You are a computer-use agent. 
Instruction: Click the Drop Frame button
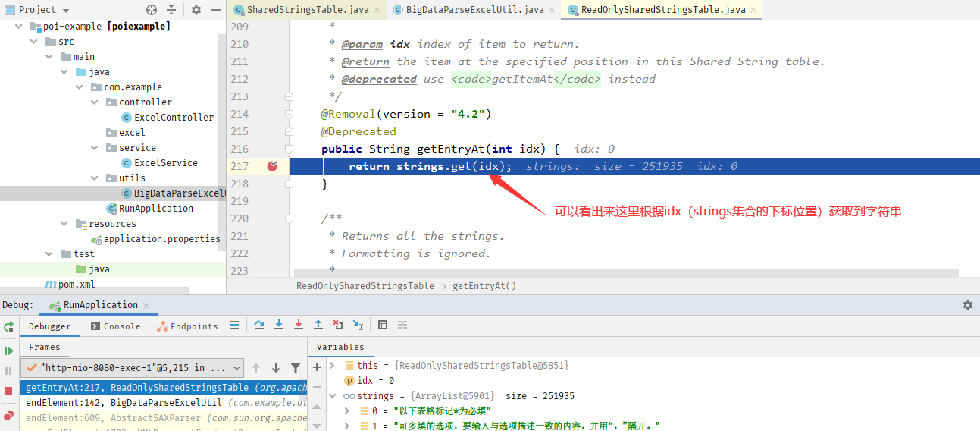338,325
